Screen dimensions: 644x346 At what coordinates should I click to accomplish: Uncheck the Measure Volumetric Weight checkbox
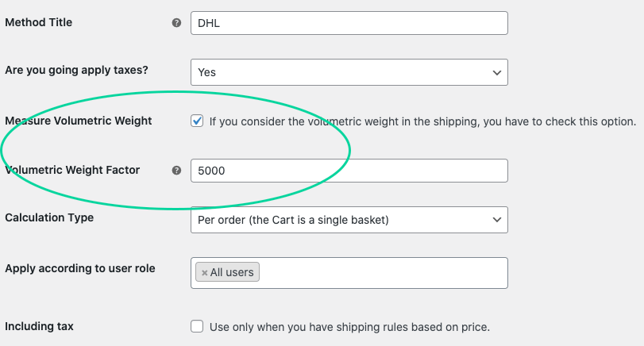[197, 121]
